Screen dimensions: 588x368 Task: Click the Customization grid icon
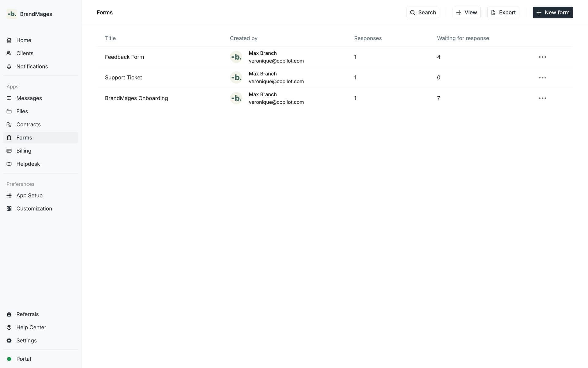9,209
